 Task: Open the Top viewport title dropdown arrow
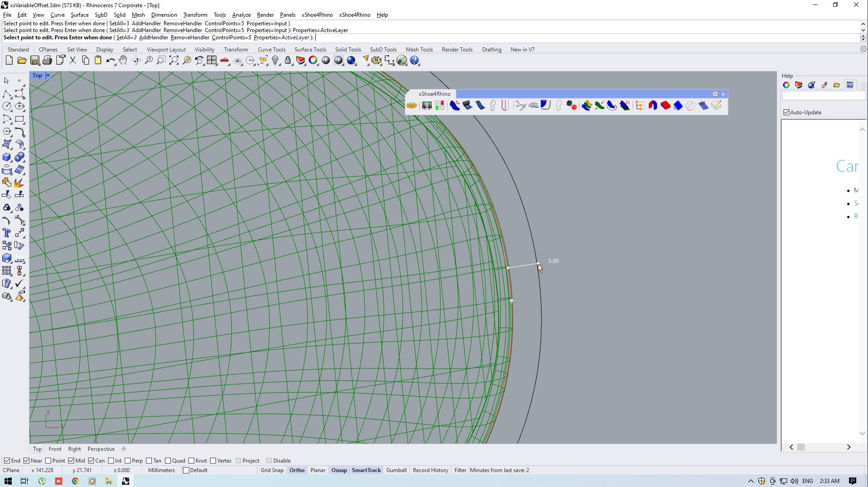point(48,75)
